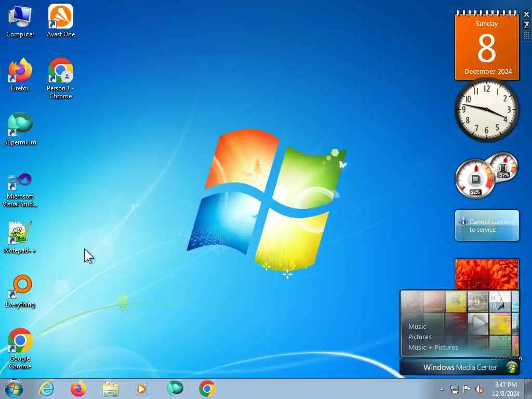Select Pictures in the Media Center gadget
This screenshot has width=532, height=399.
420,337
